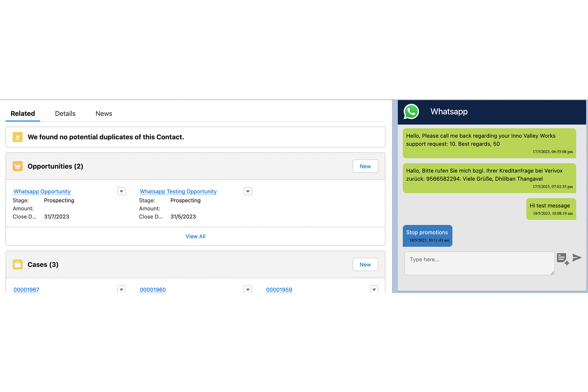588x392 pixels.
Task: Open case 00001960
Action: tap(153, 290)
